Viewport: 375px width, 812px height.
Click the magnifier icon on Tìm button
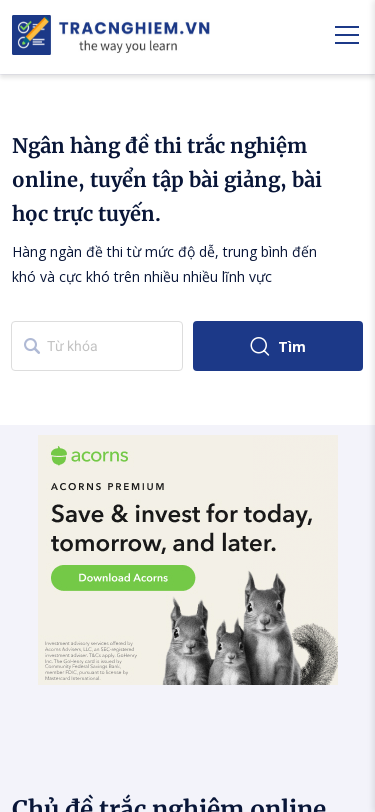(259, 346)
